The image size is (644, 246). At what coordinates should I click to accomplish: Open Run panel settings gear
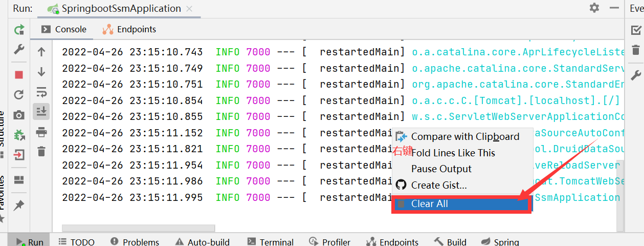(594, 8)
